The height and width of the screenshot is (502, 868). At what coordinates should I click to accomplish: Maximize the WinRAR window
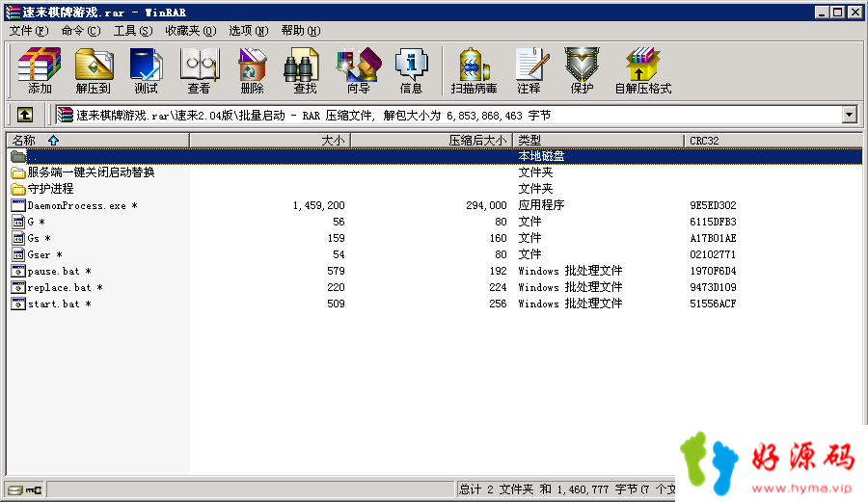point(838,13)
